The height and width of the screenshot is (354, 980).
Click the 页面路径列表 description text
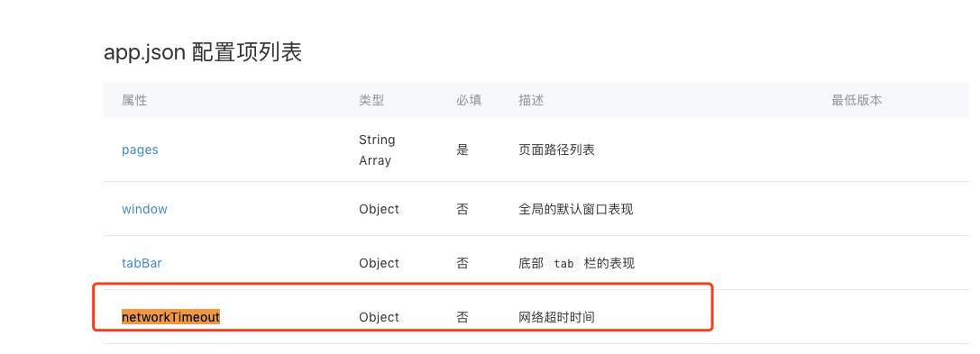pos(556,150)
